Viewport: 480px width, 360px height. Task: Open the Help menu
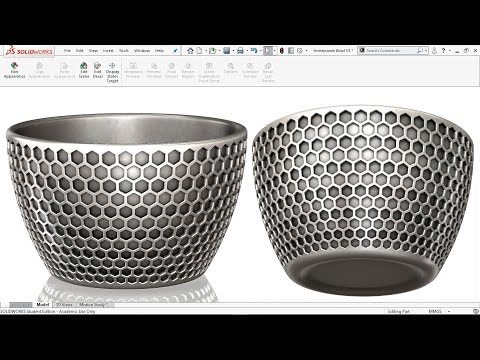pyautogui.click(x=159, y=51)
